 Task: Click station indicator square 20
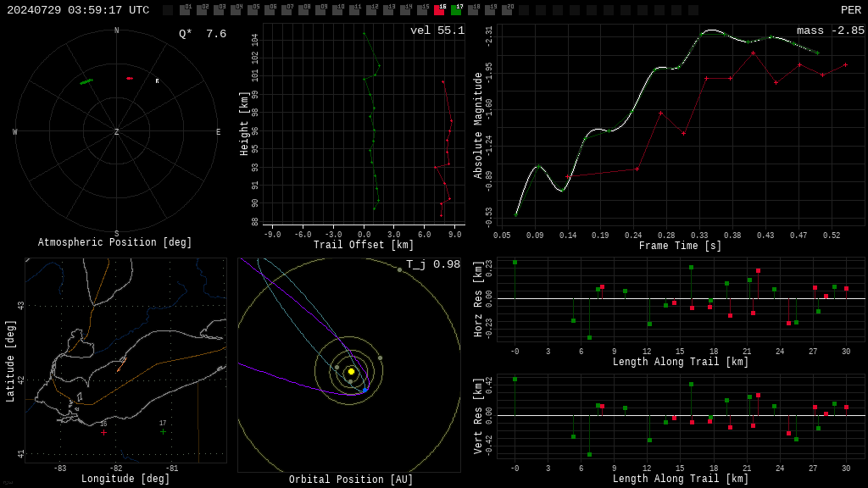(x=507, y=10)
